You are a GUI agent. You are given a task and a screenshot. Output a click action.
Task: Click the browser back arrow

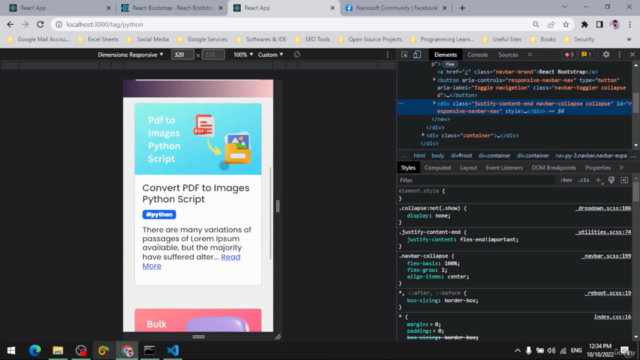point(10,24)
